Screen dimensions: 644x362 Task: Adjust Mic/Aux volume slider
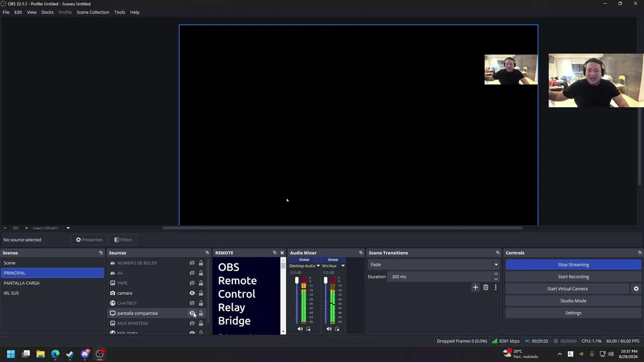point(326,281)
